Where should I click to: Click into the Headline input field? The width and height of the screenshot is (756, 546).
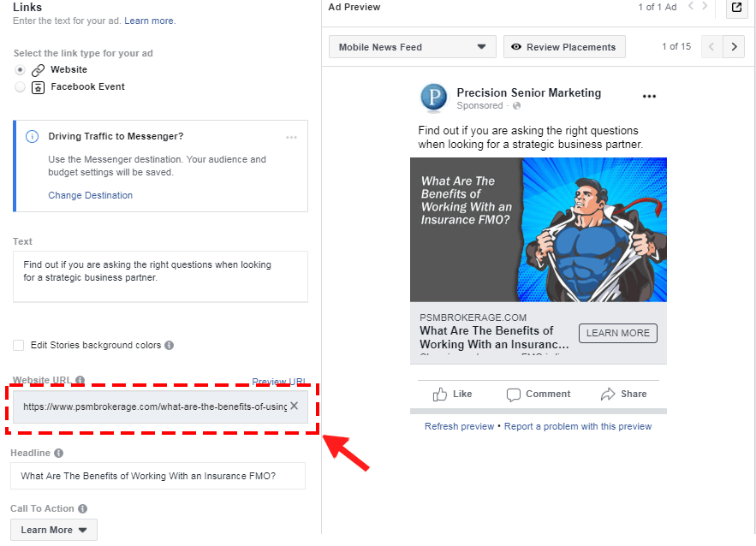coord(158,476)
